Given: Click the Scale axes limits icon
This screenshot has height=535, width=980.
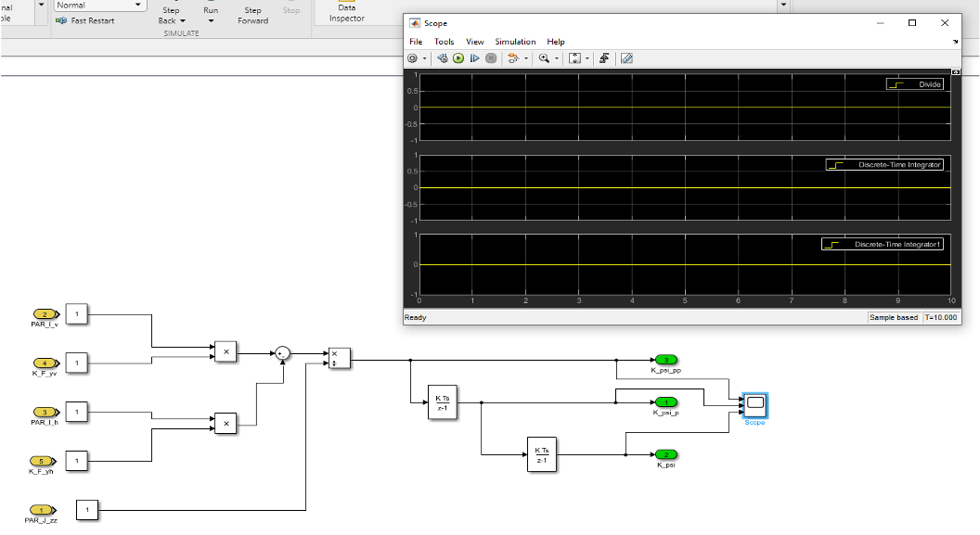Looking at the screenshot, I should 574,58.
